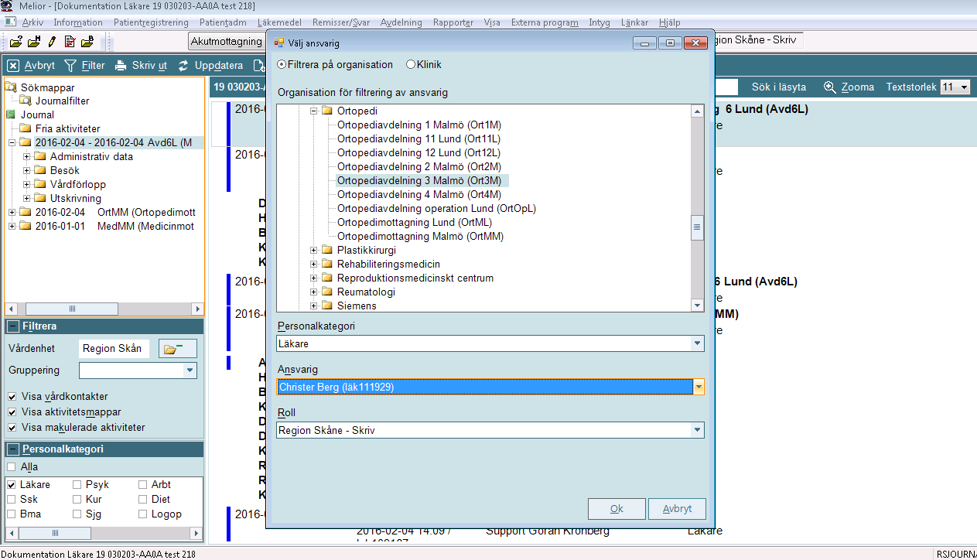The image size is (977, 560).
Task: Print with the Skriv ut toolbar button
Action: click(141, 66)
